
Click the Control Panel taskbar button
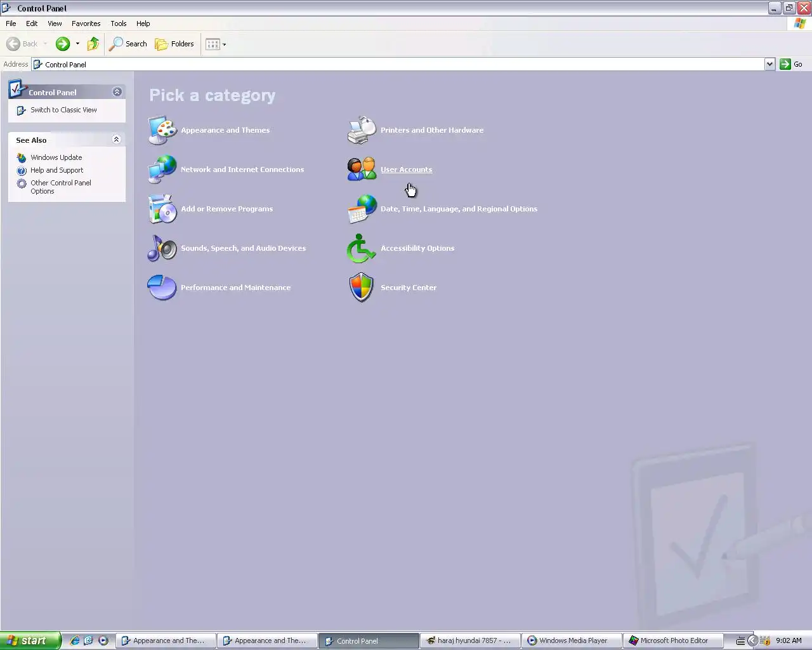[x=369, y=640]
